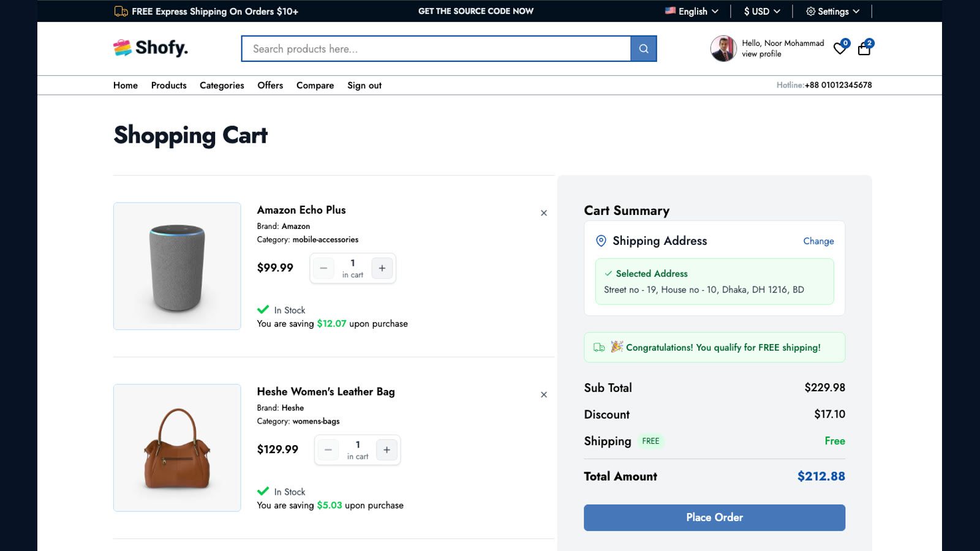Remove Heshe Women's Leather Bag from cart

coord(544,395)
